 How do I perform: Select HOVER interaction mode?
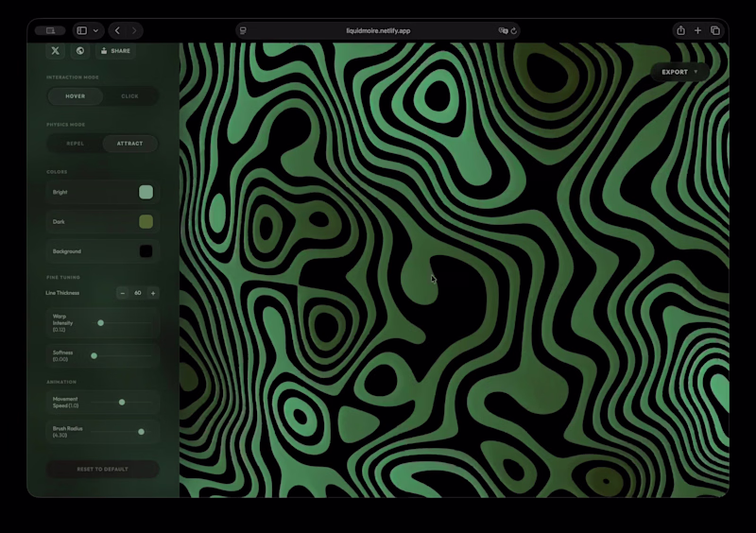pyautogui.click(x=76, y=96)
